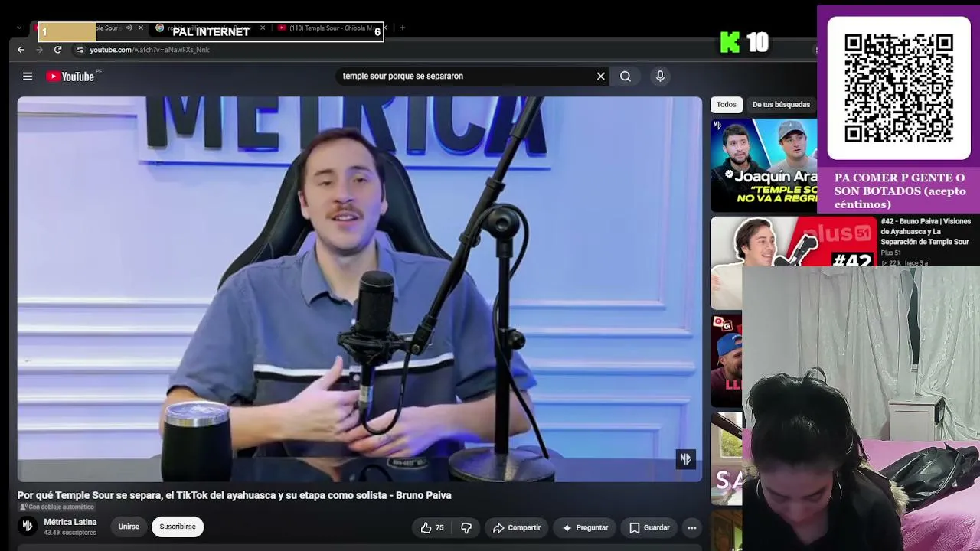Expand the browser tab search chevron
The image size is (980, 551).
point(19,28)
